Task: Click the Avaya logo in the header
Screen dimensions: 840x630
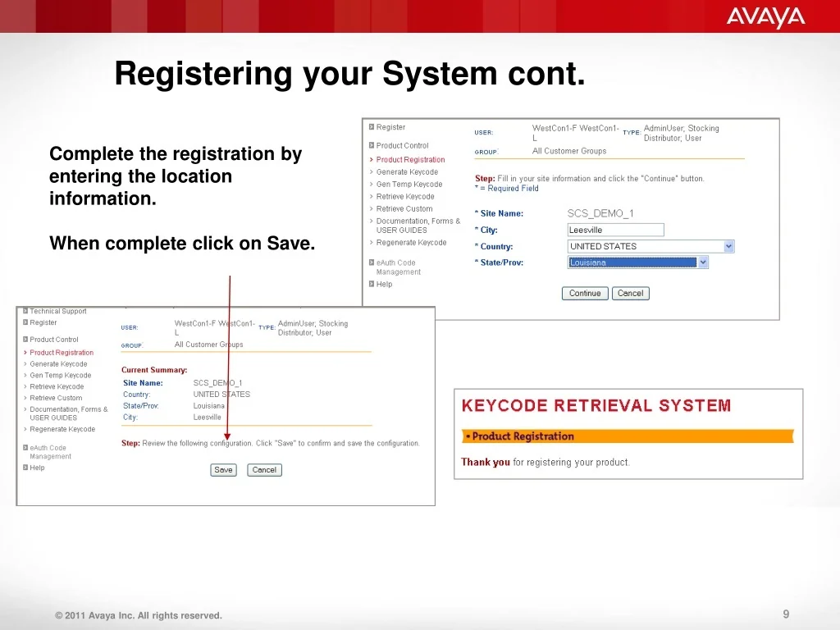Action: [765, 17]
